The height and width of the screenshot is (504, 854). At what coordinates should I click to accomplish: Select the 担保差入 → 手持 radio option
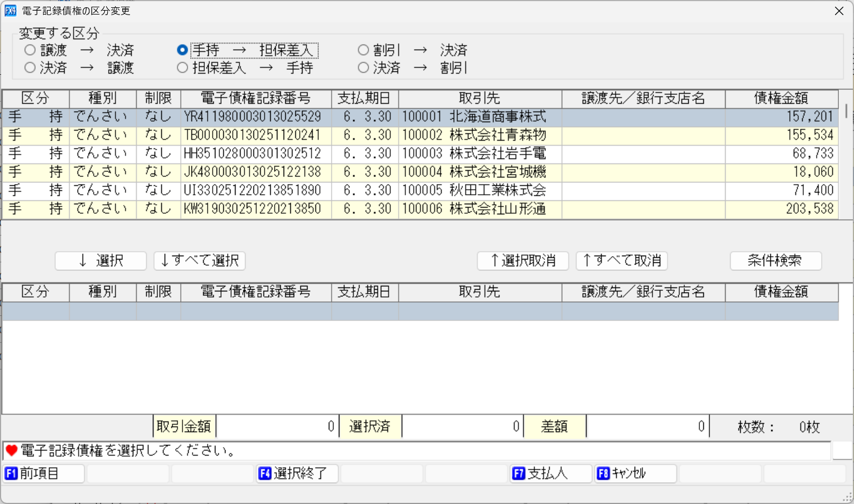[182, 68]
